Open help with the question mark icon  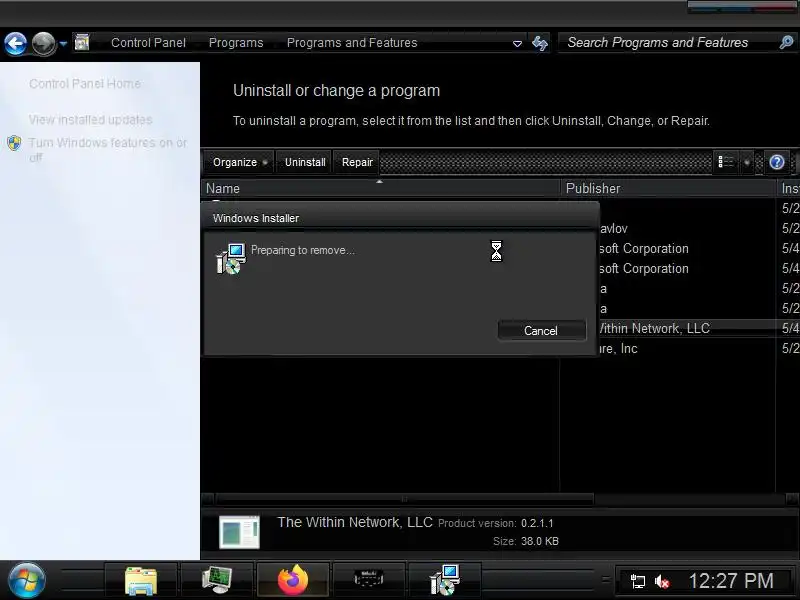point(777,162)
